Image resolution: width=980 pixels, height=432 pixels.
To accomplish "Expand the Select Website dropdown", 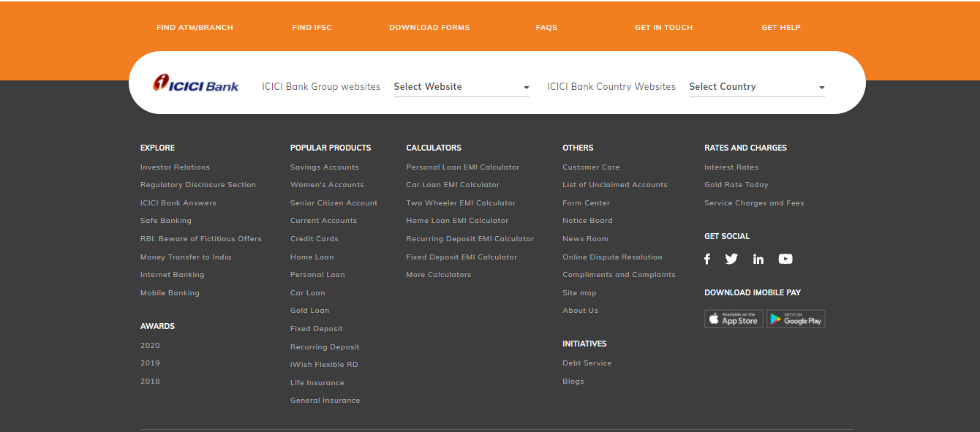I will pos(461,87).
